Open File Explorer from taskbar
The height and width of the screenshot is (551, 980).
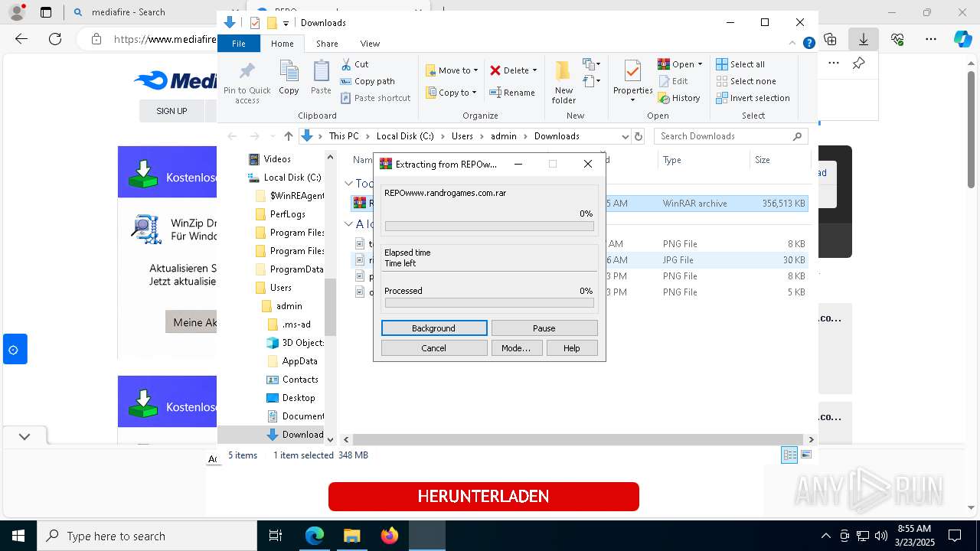click(x=351, y=536)
